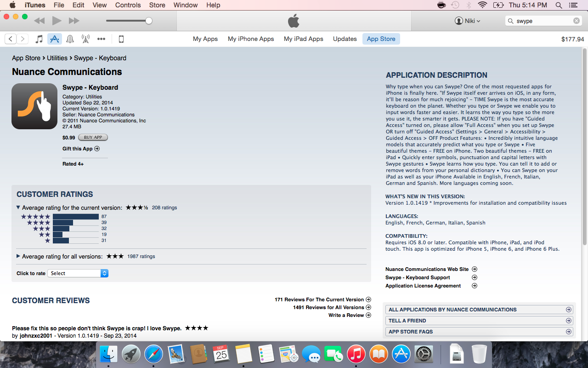
Task: Select the Apps library icon
Action: pos(55,39)
